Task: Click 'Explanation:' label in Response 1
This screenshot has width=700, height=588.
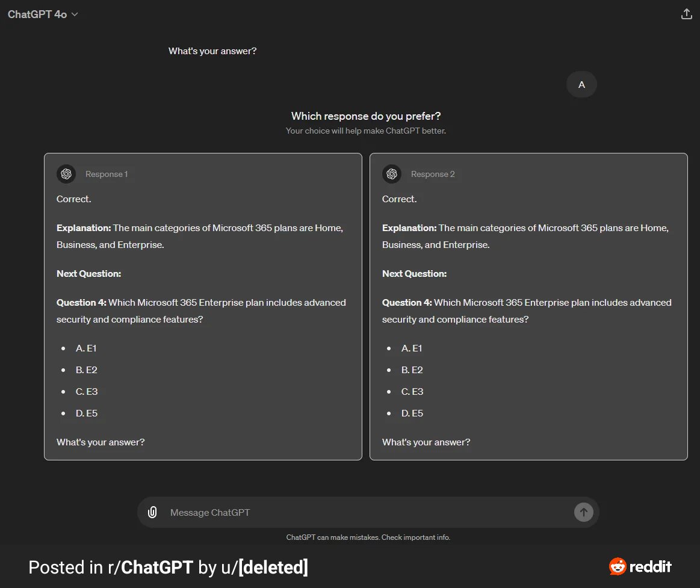Action: [84, 228]
